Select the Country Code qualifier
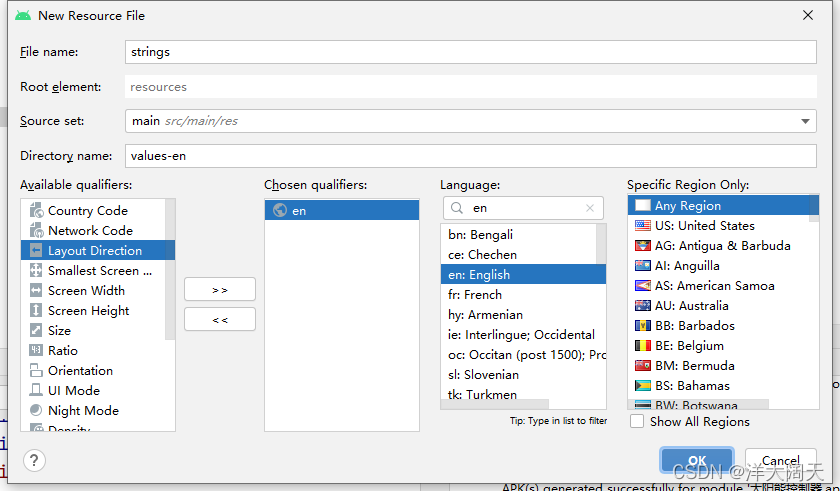The width and height of the screenshot is (840, 491). [87, 211]
